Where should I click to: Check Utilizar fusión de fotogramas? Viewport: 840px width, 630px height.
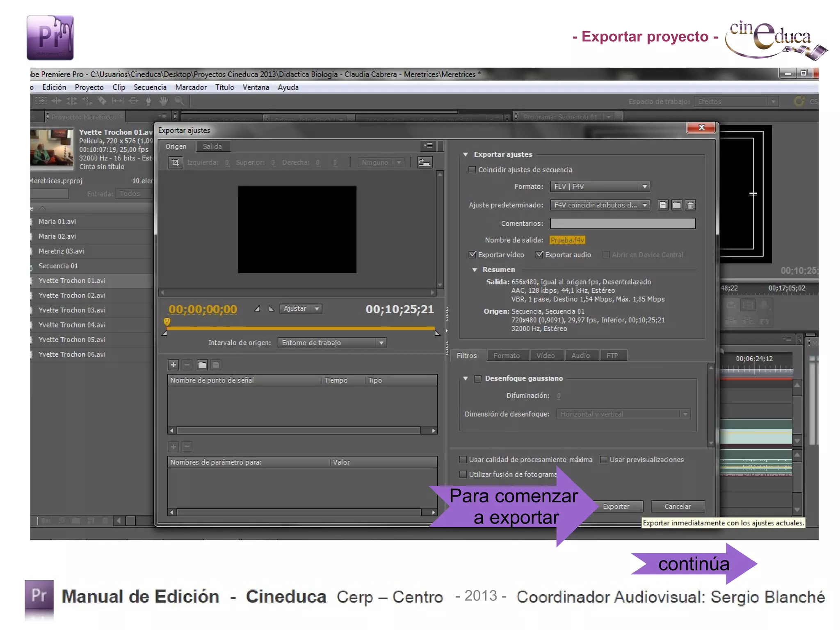(x=463, y=474)
